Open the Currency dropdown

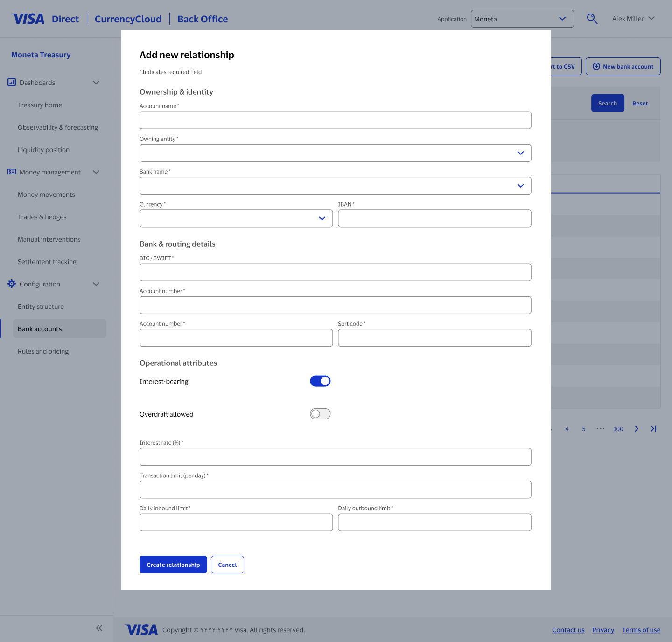click(236, 218)
